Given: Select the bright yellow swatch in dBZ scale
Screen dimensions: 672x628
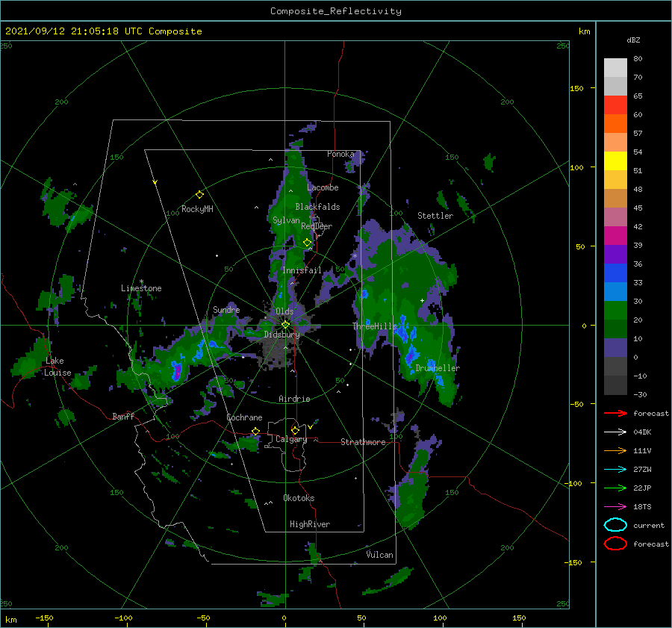Looking at the screenshot, I should 615,161.
